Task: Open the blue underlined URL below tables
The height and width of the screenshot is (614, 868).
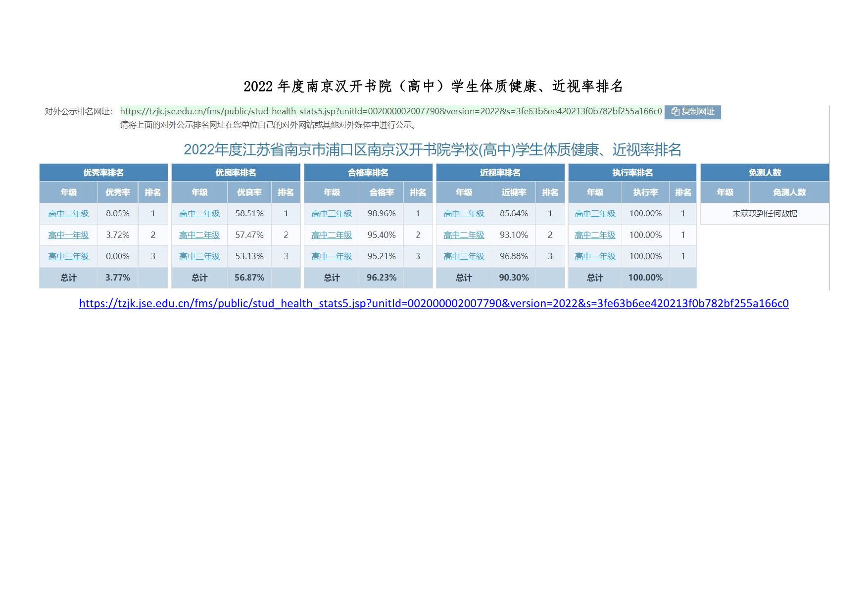Action: (x=434, y=303)
